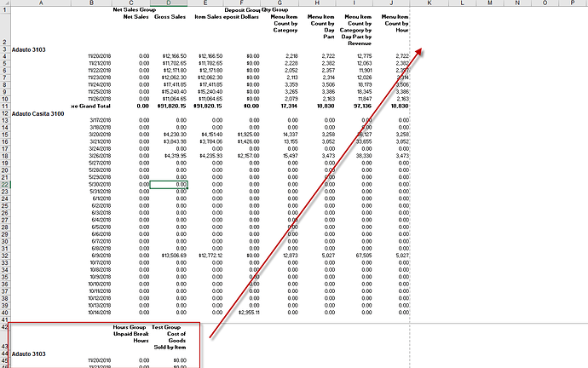588x368 pixels.
Task: Click 'Grand Total' label in row 11
Action: click(91, 106)
